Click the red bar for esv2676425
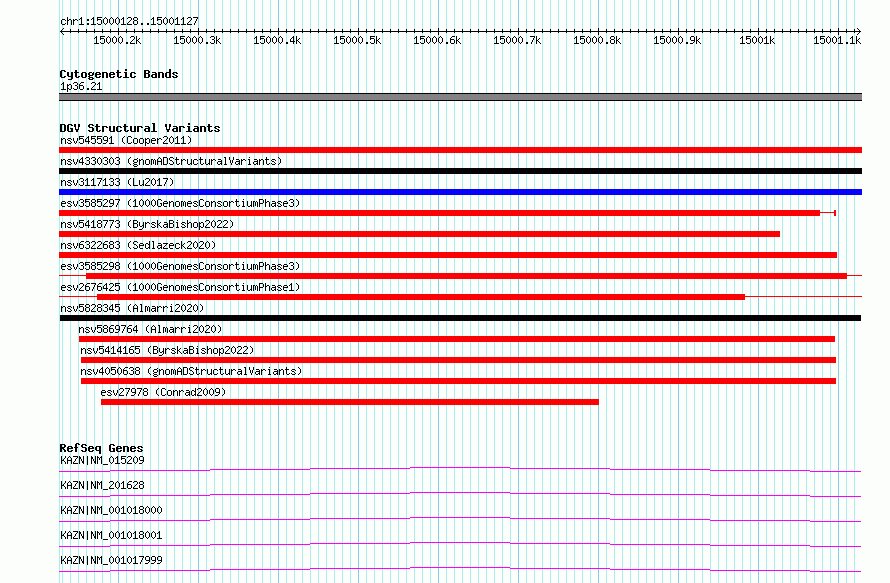Image resolution: width=890 pixels, height=583 pixels. 421,297
